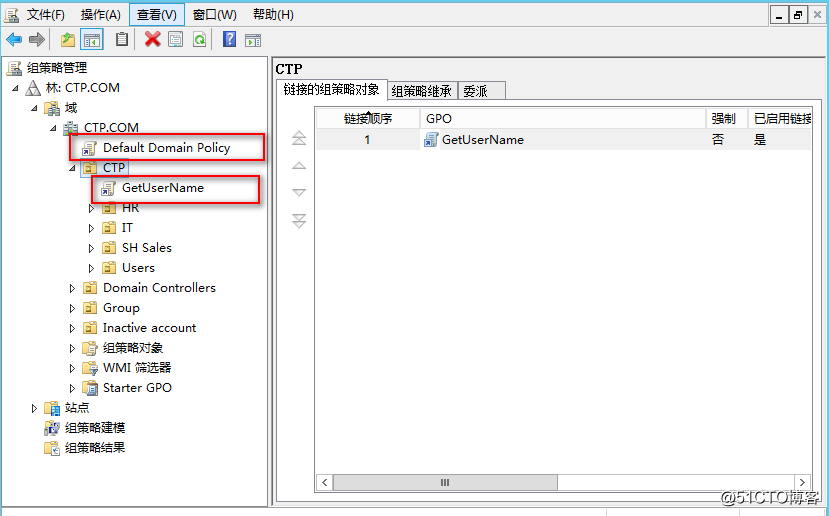Expand the 站点 node

(34, 408)
